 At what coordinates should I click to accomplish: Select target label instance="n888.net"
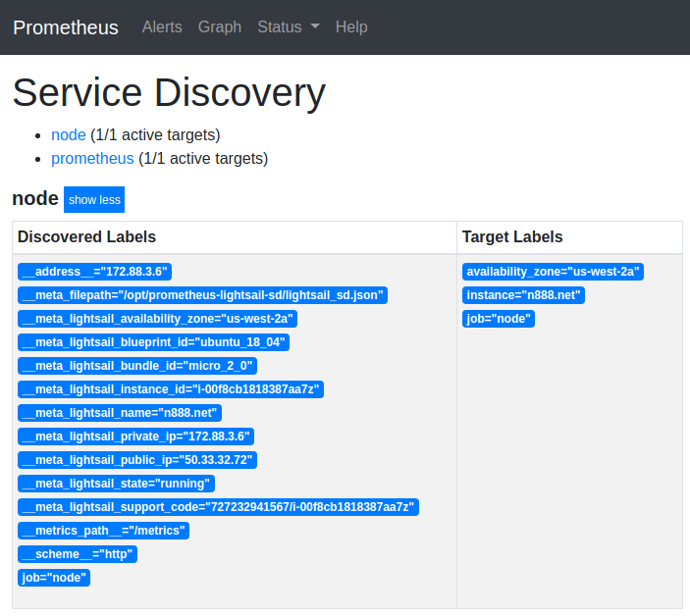[x=523, y=295]
